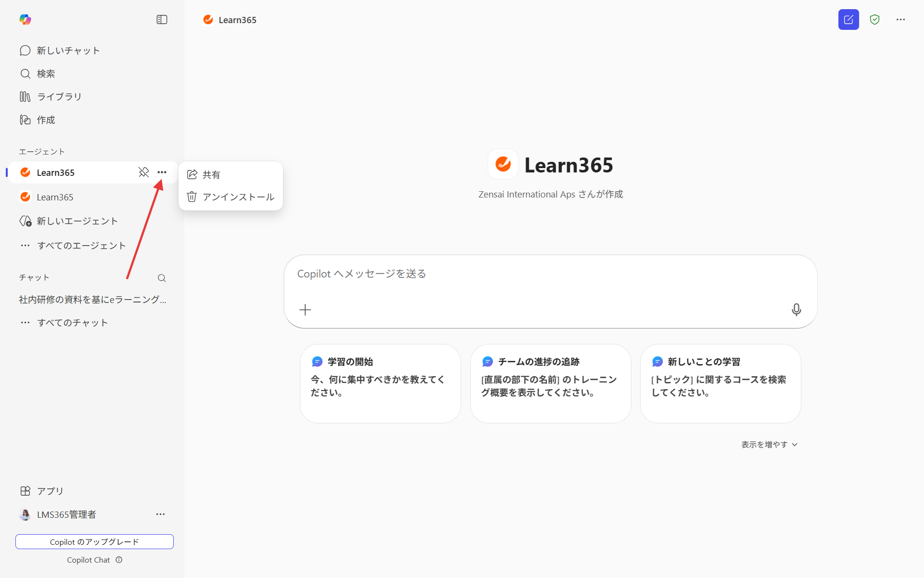
Task: Select the 学習の開始 prompt card
Action: point(380,383)
